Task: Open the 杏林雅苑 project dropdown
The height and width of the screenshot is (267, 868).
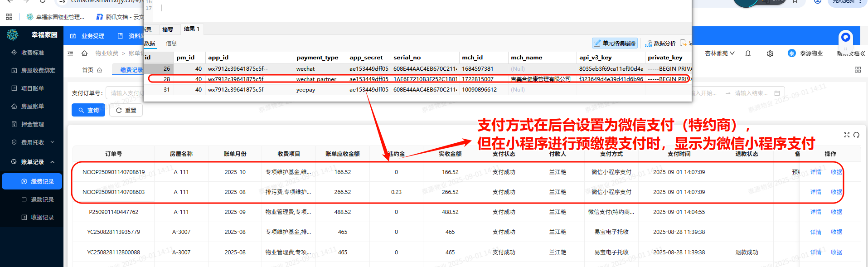Action: (x=719, y=53)
